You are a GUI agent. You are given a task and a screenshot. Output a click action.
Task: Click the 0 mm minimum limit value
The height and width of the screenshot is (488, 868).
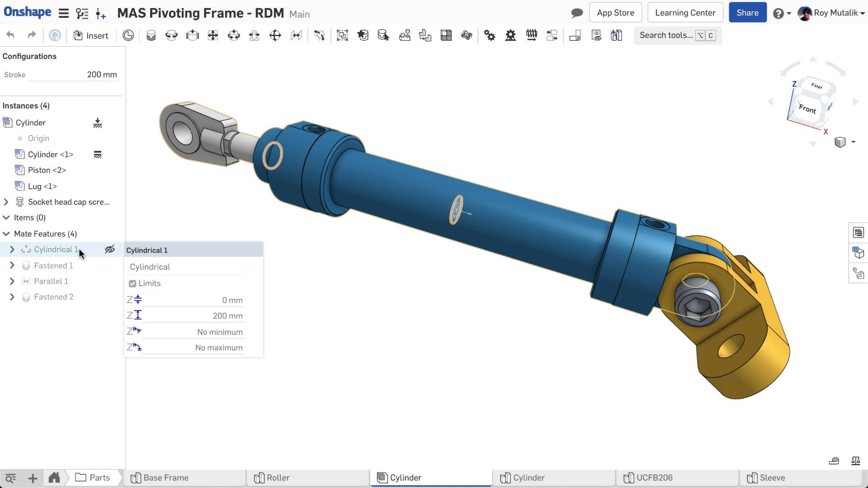click(193, 300)
